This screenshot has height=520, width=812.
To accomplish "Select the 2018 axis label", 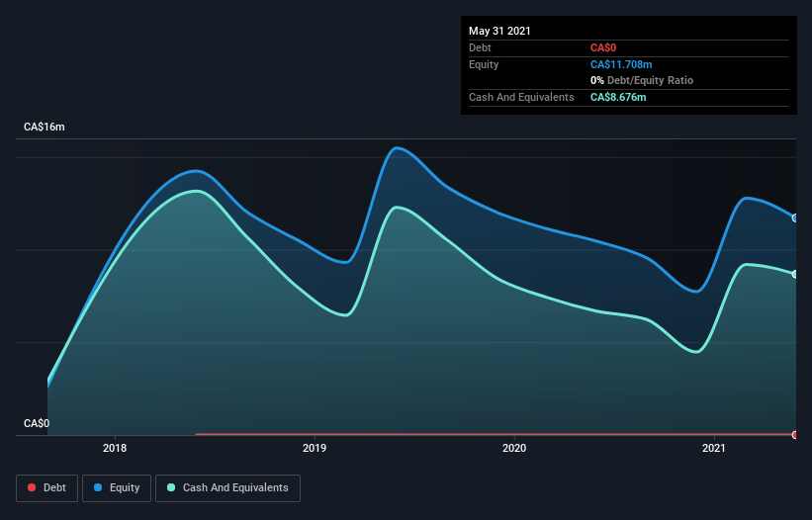I will [115, 448].
